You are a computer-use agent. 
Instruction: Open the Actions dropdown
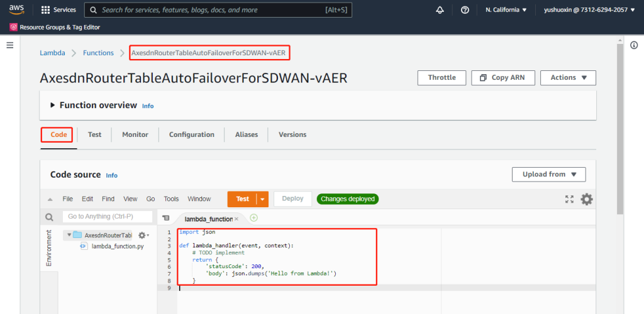(x=568, y=77)
